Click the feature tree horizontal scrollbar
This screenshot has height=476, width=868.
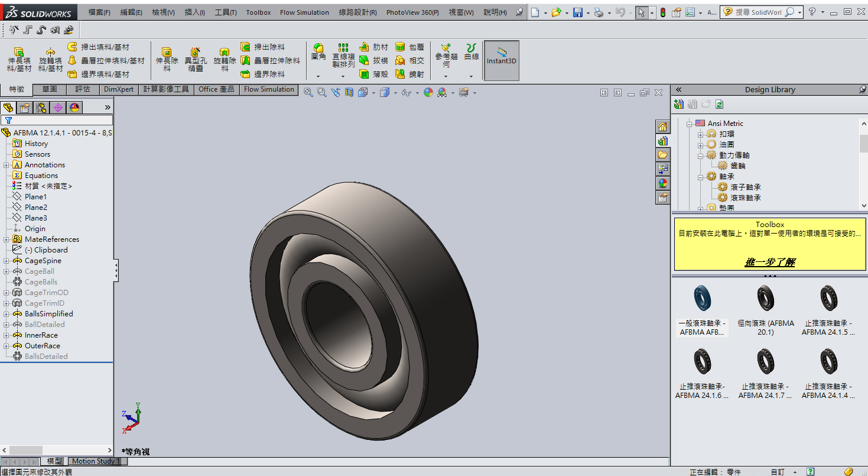(56, 450)
